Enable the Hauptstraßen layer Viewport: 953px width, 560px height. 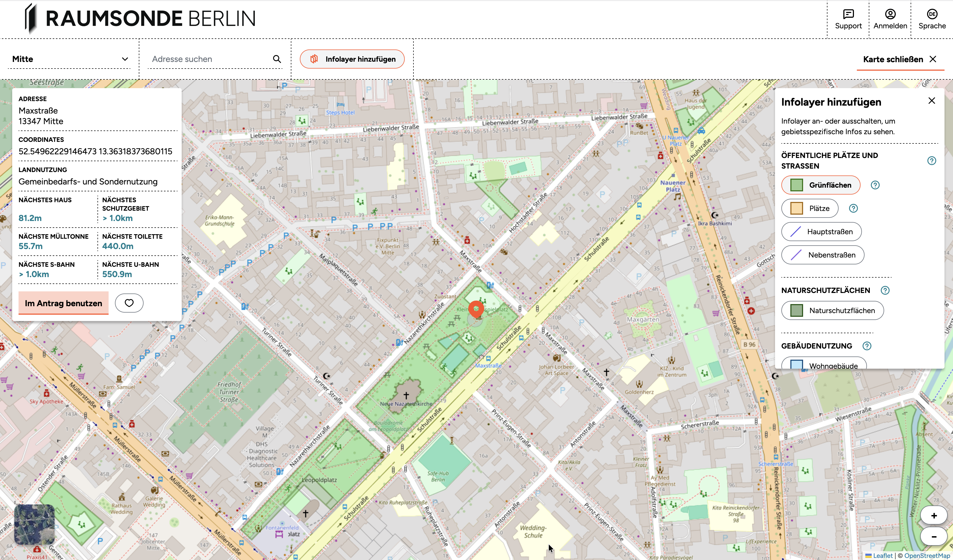(x=821, y=232)
